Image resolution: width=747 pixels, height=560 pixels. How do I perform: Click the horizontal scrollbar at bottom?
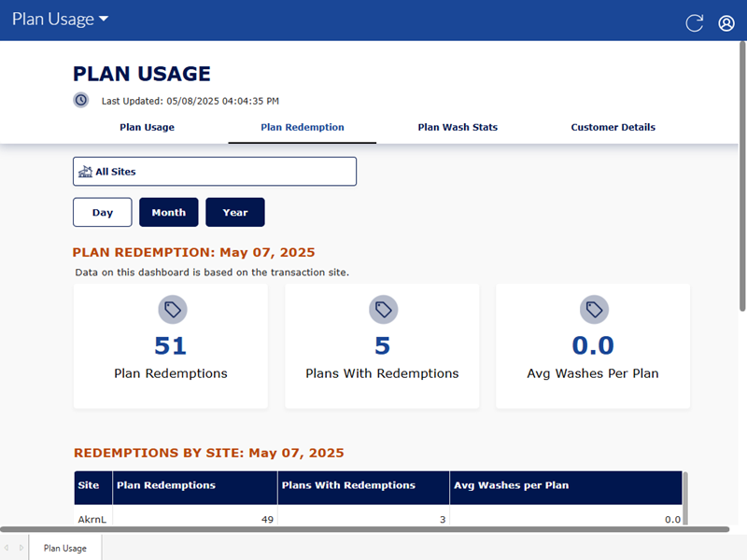pyautogui.click(x=364, y=529)
